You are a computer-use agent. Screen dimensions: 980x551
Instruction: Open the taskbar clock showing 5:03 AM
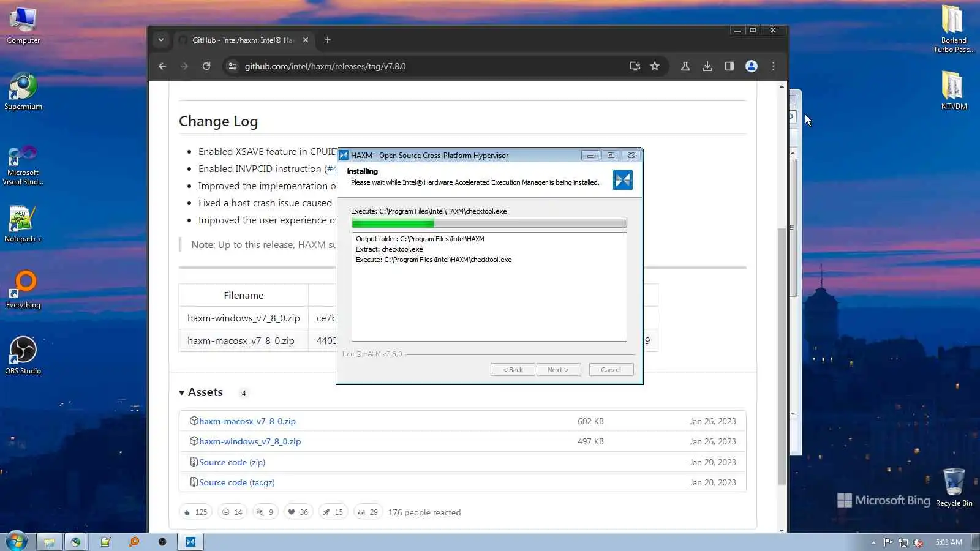pos(949,542)
